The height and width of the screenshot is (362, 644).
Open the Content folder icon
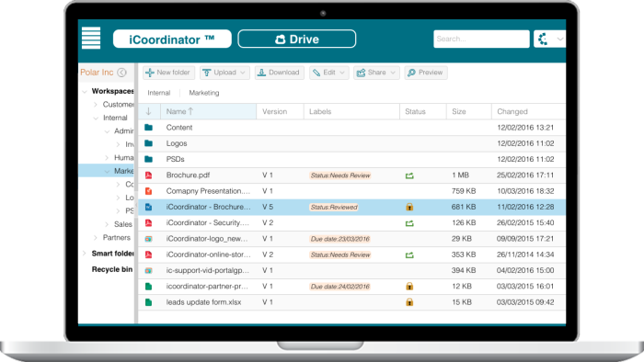[x=149, y=128]
